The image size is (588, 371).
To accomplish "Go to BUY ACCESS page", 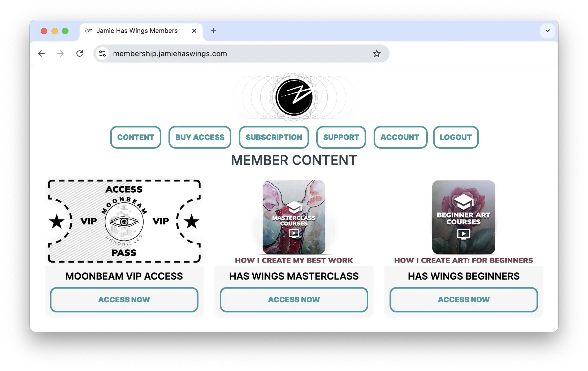I will click(200, 137).
